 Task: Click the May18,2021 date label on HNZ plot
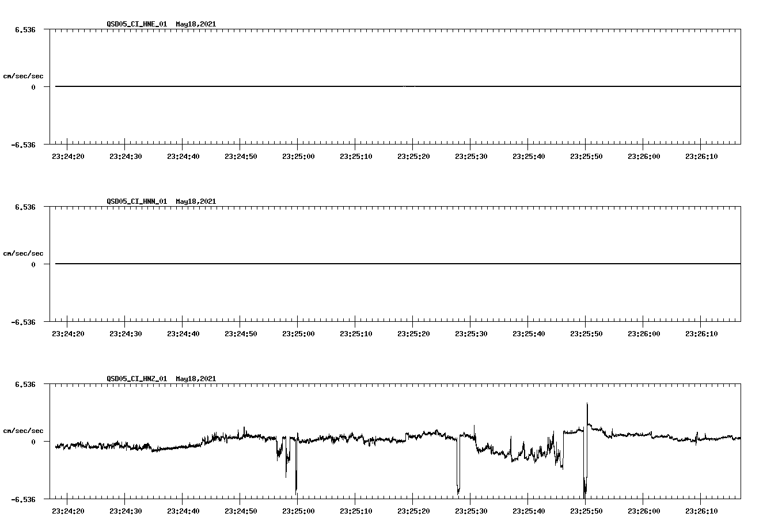195,379
